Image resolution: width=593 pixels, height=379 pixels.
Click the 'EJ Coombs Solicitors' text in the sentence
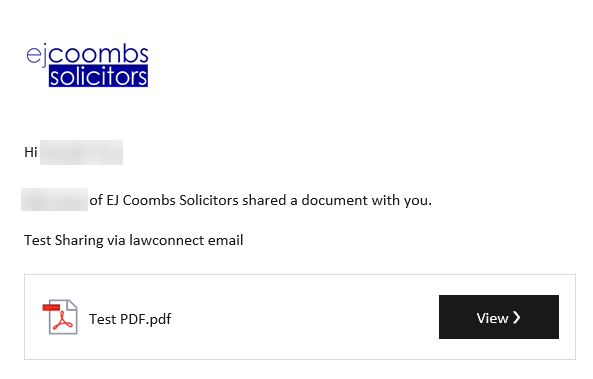coord(172,200)
